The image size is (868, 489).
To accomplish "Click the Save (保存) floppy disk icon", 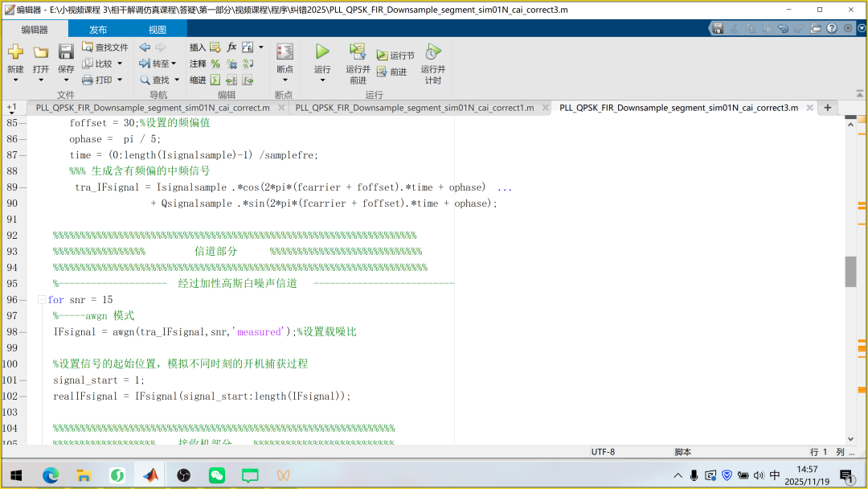I will pos(66,52).
